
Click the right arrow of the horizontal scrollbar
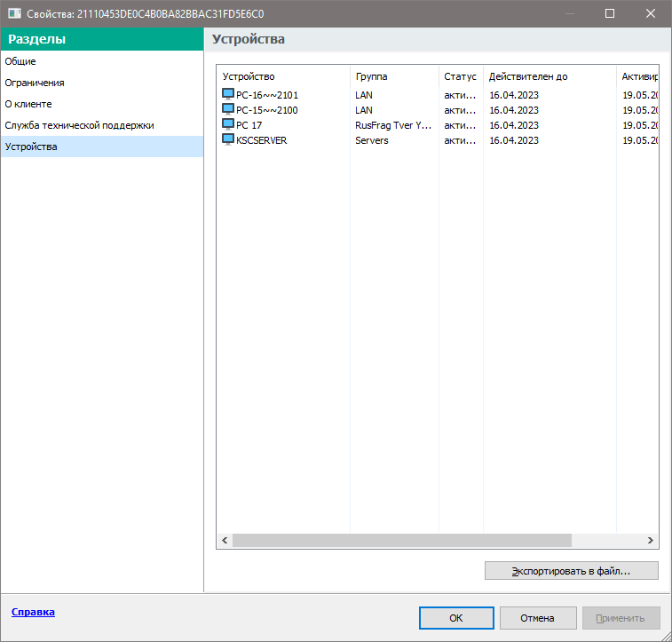point(651,541)
